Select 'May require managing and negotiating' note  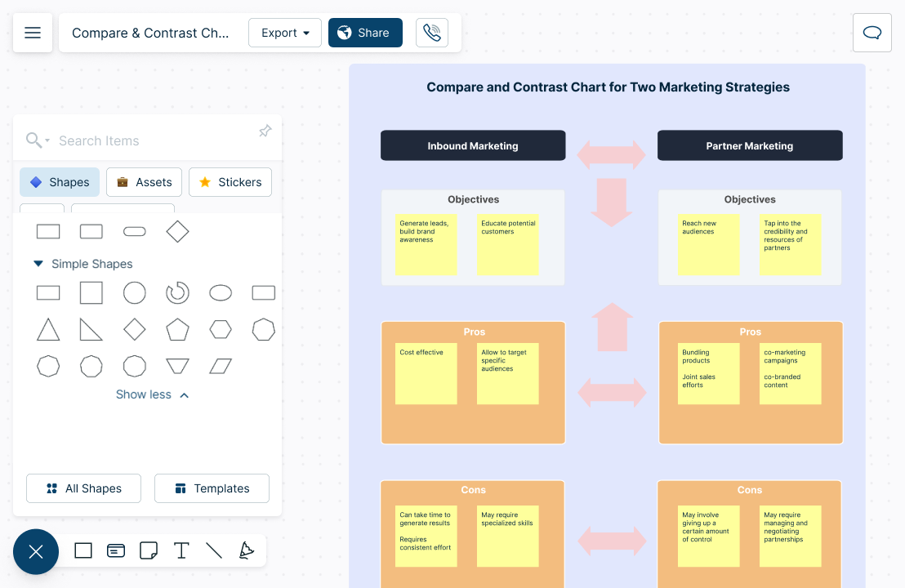pos(790,537)
